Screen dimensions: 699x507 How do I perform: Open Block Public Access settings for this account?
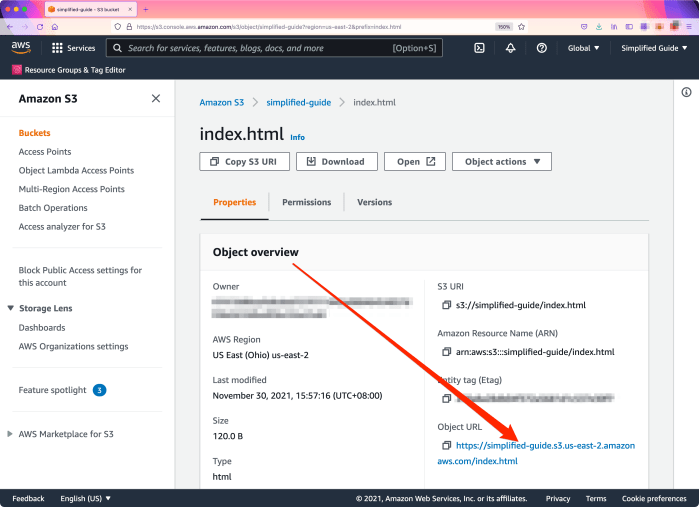(80, 276)
